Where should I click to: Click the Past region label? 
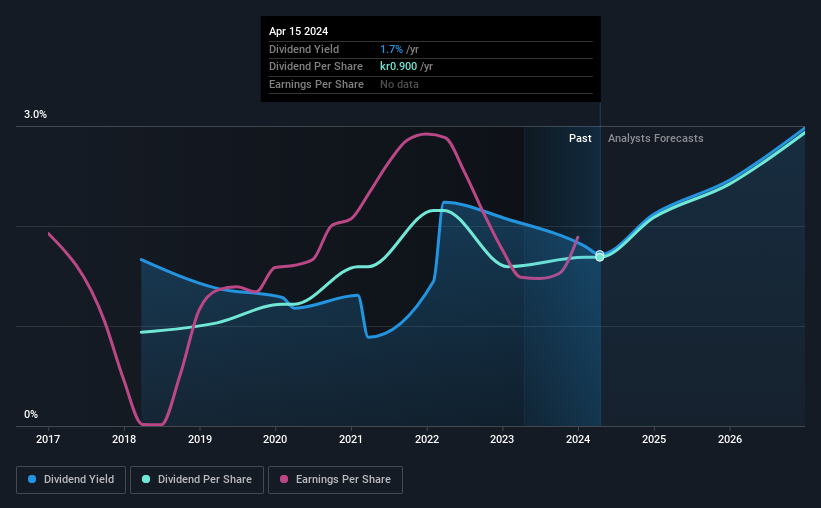[x=580, y=138]
